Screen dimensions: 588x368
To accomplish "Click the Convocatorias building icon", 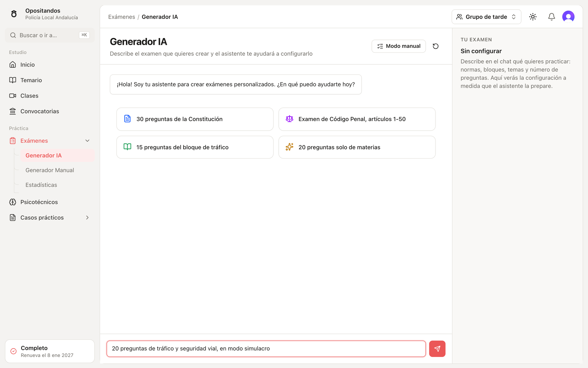I will [13, 111].
